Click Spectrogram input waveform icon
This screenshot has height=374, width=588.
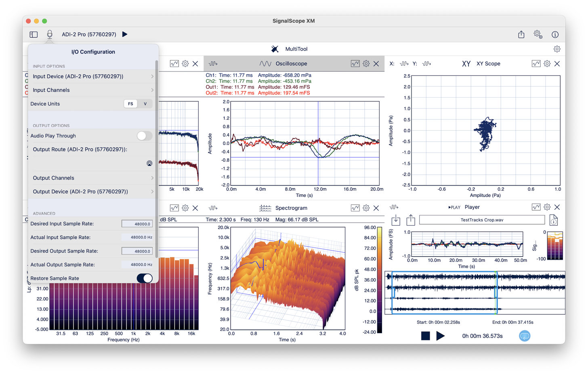[x=213, y=208]
